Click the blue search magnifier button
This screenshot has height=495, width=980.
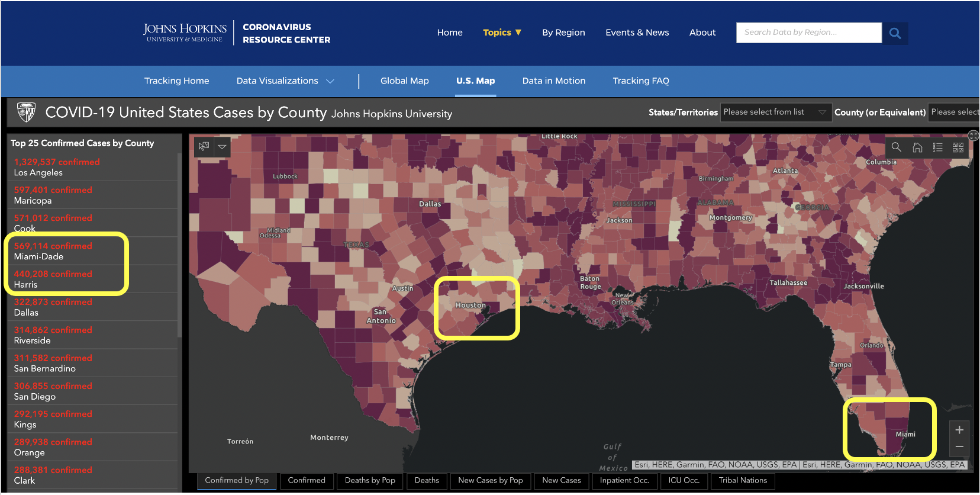895,33
